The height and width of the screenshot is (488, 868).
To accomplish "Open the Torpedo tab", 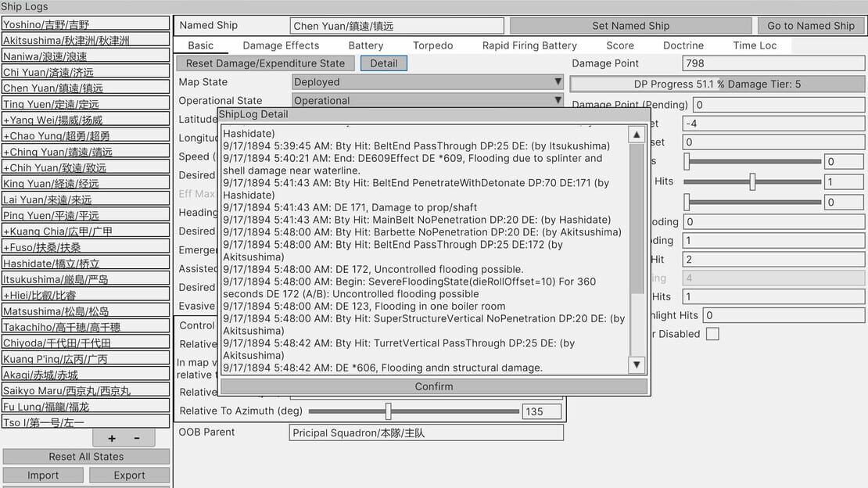I will (433, 45).
